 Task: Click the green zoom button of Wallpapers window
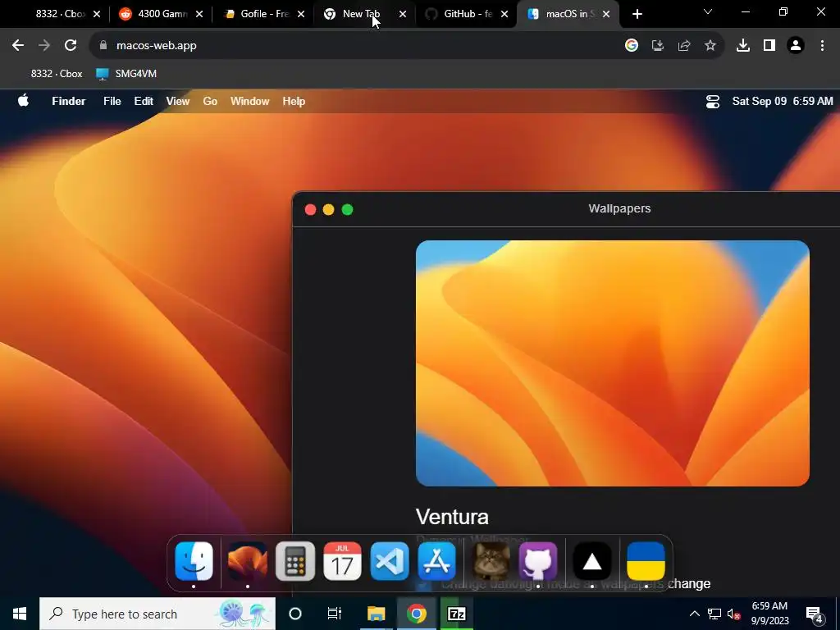(x=347, y=209)
